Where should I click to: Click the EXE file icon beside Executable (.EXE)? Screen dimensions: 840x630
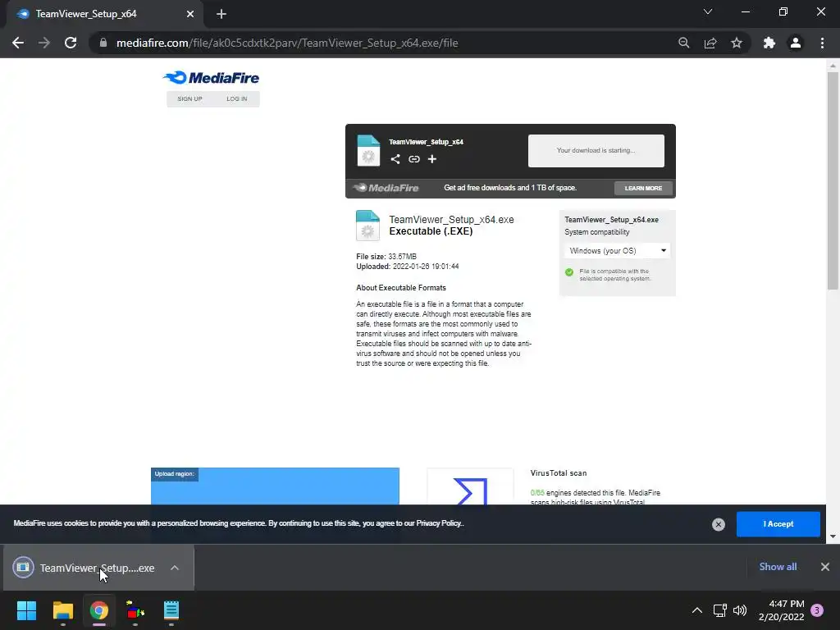tap(367, 226)
